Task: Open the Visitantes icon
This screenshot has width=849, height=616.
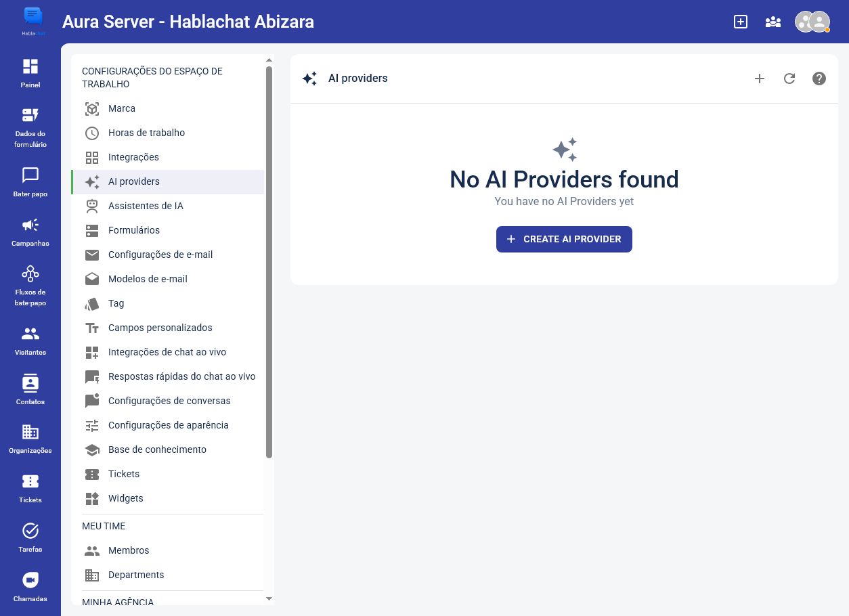Action: (x=30, y=334)
